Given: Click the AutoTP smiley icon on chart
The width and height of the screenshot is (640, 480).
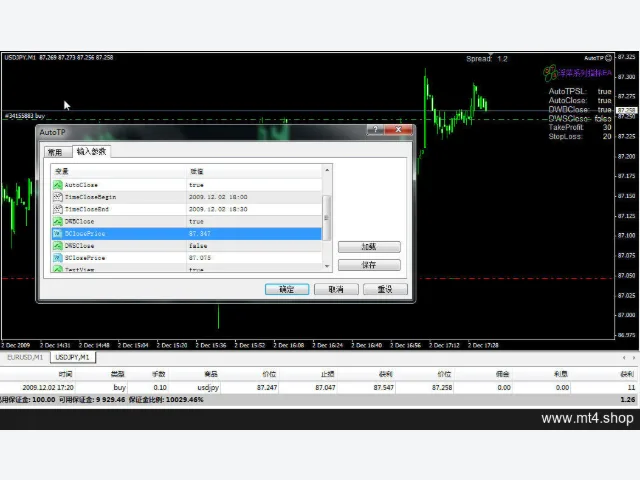Looking at the screenshot, I should click(609, 58).
